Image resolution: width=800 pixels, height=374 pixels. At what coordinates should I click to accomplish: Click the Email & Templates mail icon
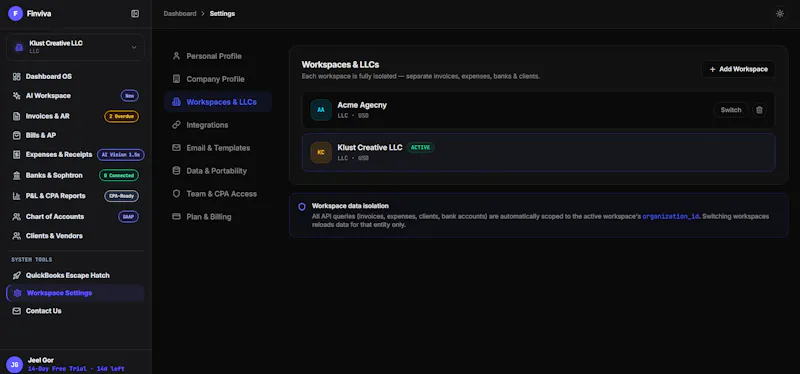pos(177,148)
